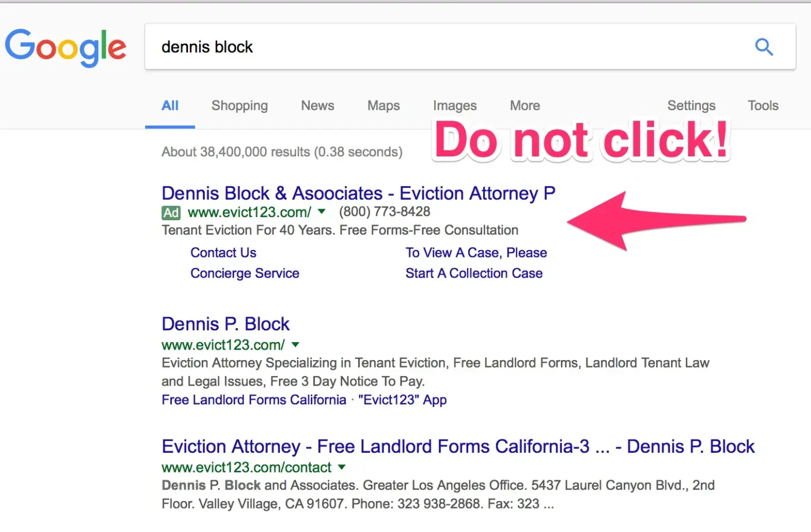Open the Concierge Service sitelink
The image size is (811, 532).
pos(245,273)
